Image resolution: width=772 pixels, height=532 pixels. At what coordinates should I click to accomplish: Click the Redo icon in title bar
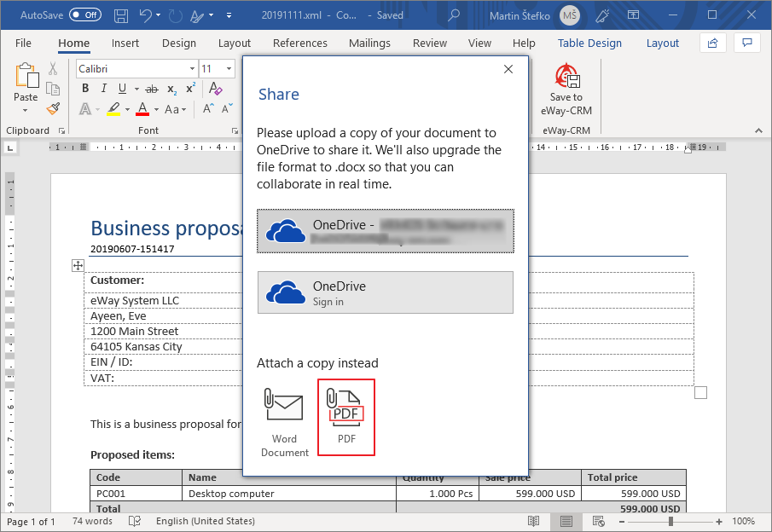(x=175, y=15)
